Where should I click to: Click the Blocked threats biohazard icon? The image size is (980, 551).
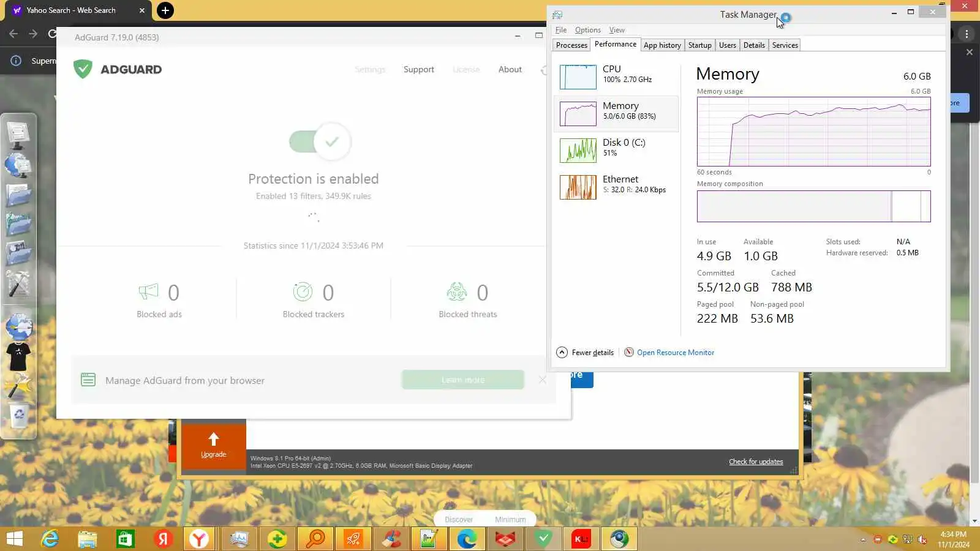tap(457, 292)
